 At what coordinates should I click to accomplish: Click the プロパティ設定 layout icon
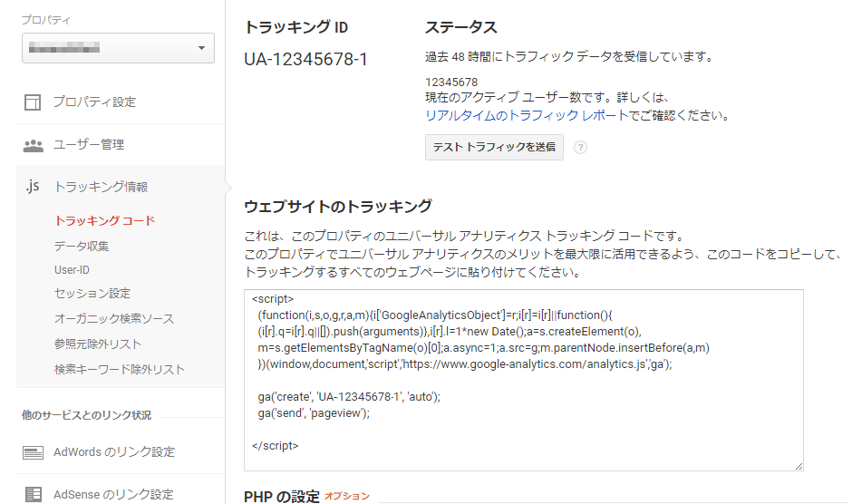click(33, 102)
